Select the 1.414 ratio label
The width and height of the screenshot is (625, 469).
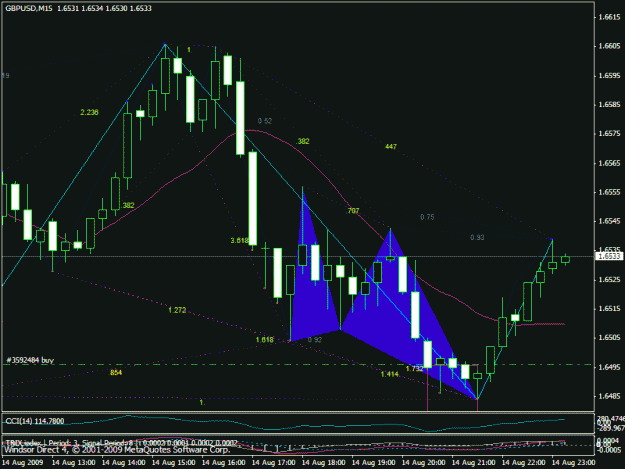pyautogui.click(x=389, y=374)
